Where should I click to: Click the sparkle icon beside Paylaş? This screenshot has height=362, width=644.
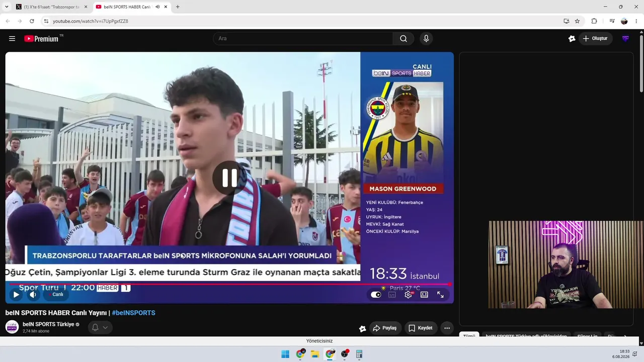(x=362, y=328)
